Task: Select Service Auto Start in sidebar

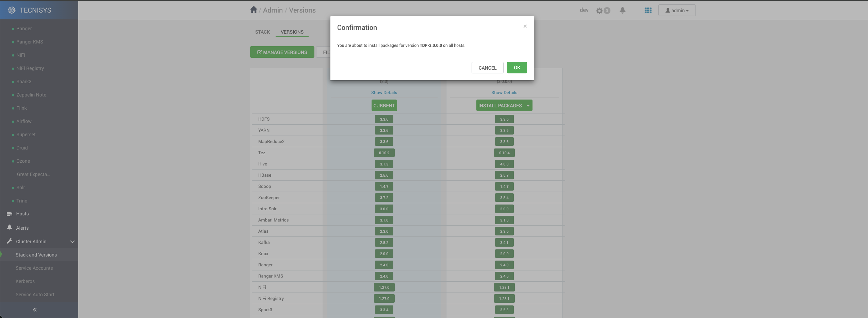Action: tap(35, 295)
